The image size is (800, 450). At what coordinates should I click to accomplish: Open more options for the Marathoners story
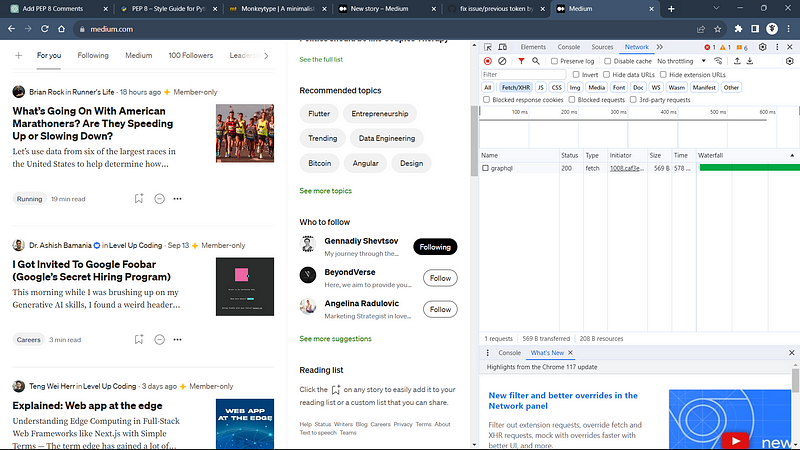[177, 199]
